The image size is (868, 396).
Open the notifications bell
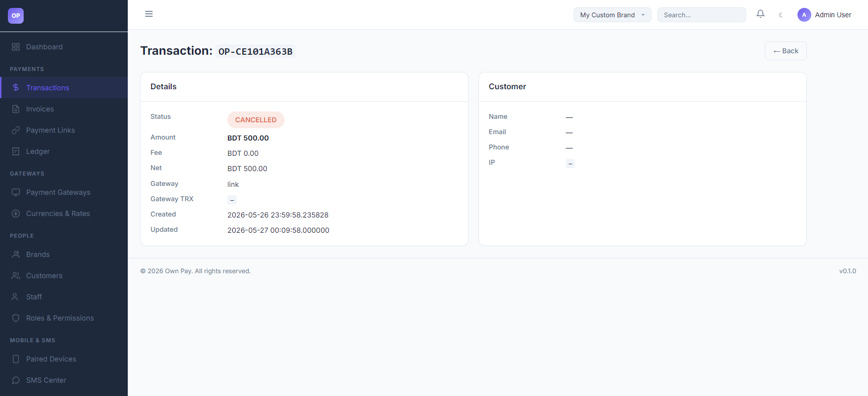[x=760, y=14]
